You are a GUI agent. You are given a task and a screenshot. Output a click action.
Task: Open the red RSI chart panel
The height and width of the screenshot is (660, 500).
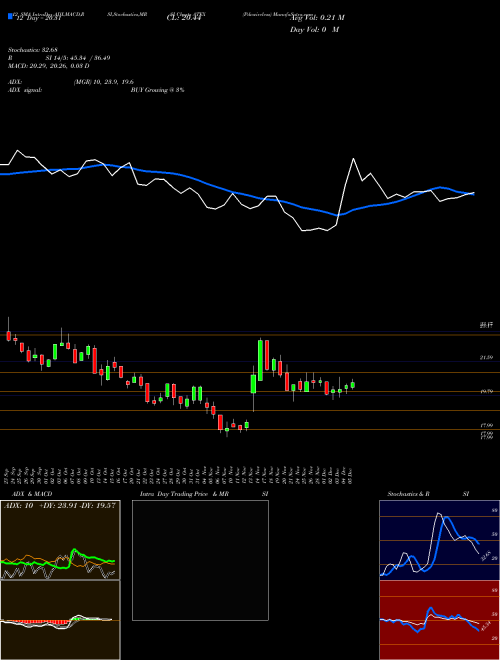point(439,620)
